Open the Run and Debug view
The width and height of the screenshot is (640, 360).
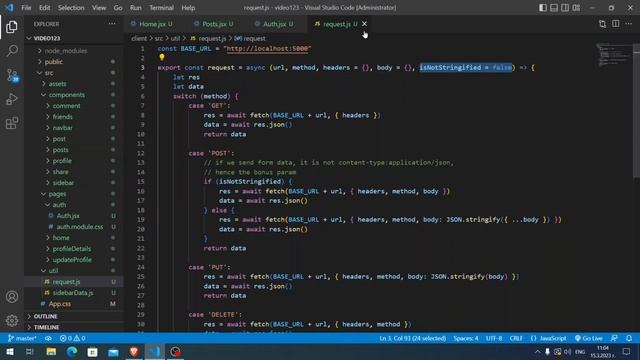pos(12,99)
